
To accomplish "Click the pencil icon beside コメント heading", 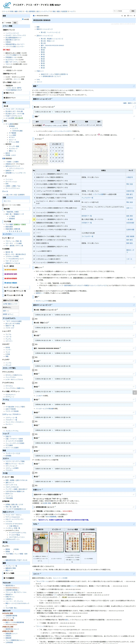I will (x=41, y=573).
